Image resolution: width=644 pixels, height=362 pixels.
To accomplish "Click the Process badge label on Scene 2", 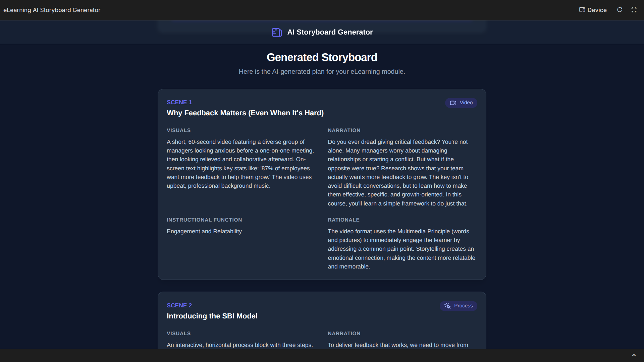I will pos(463,306).
